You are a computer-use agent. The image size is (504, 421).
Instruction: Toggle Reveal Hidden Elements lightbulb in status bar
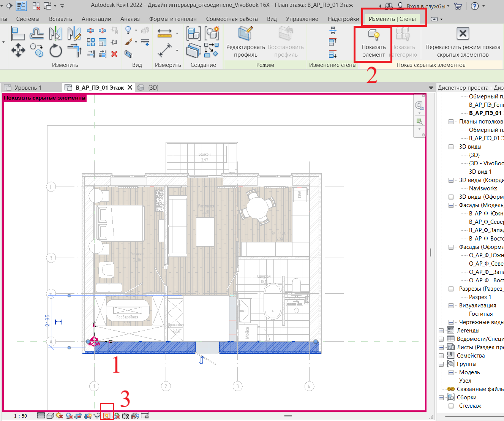pyautogui.click(x=107, y=416)
